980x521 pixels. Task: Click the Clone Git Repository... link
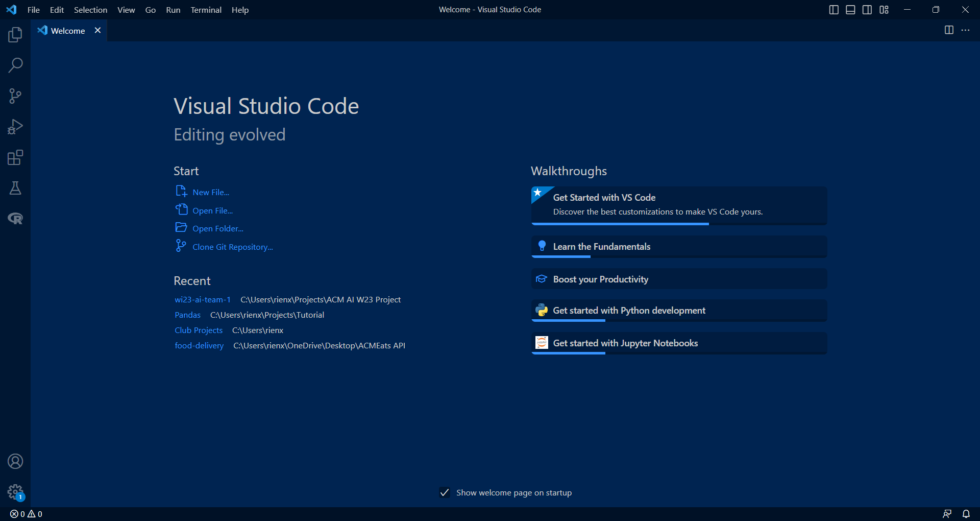click(x=233, y=247)
